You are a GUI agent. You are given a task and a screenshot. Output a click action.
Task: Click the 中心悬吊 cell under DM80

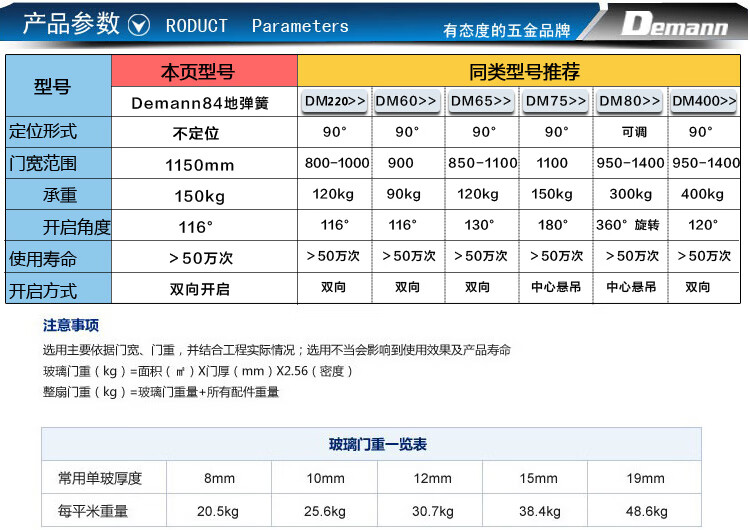(631, 287)
